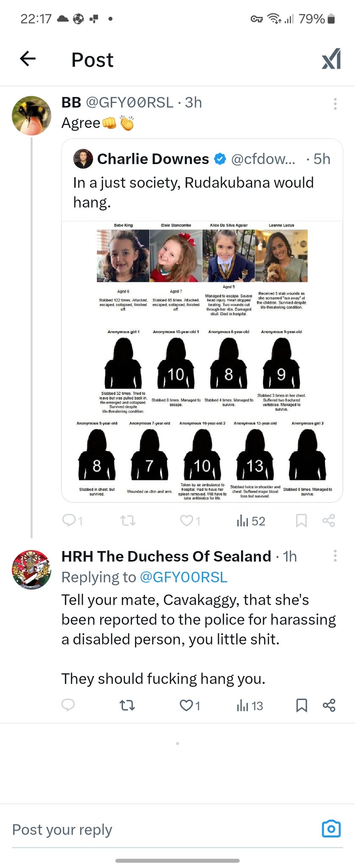Open Grok via the top-right icon

coord(331,59)
